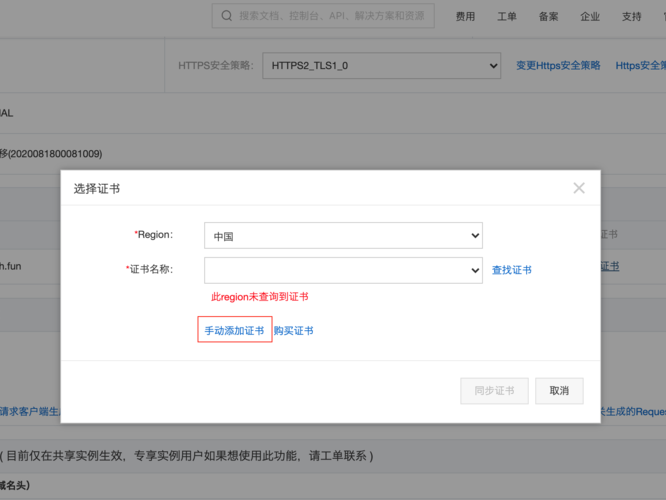Click the Https安全策 link at right
The image size is (666, 500).
[641, 65]
